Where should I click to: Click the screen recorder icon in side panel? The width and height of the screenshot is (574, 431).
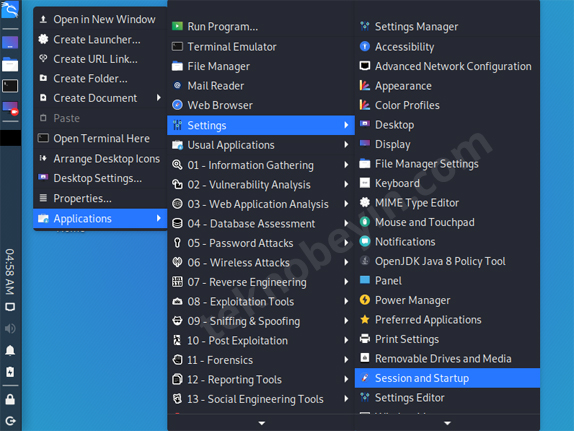(10, 108)
